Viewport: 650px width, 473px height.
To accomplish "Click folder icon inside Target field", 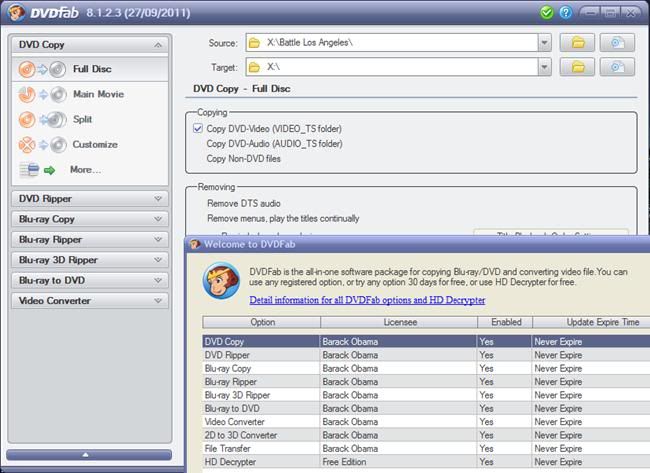I will (255, 67).
